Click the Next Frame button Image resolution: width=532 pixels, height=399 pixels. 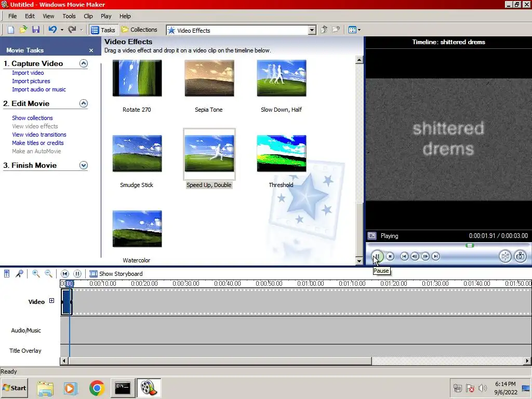tap(425, 257)
